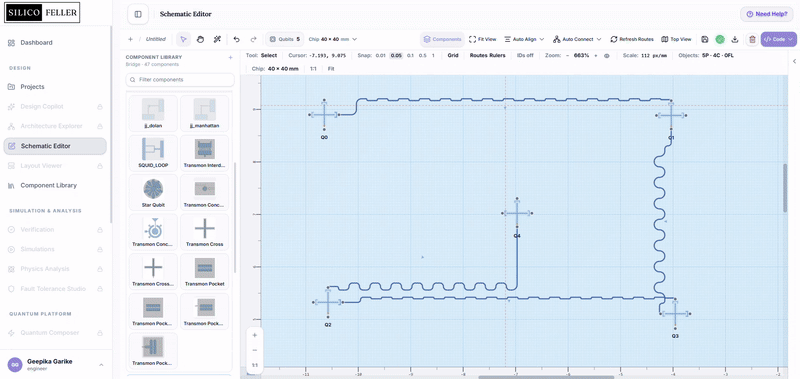Click component library scrollbar
The image size is (800, 379).
235,218
